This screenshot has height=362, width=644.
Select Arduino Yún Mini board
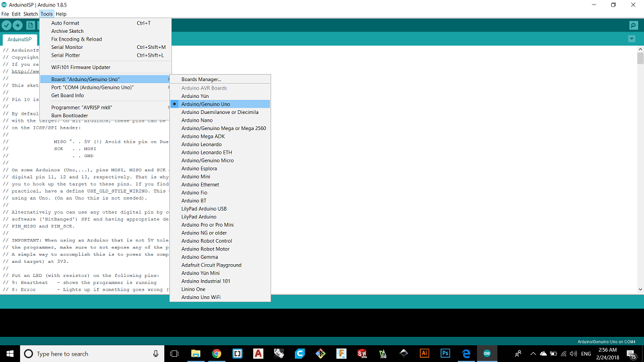tap(220, 273)
